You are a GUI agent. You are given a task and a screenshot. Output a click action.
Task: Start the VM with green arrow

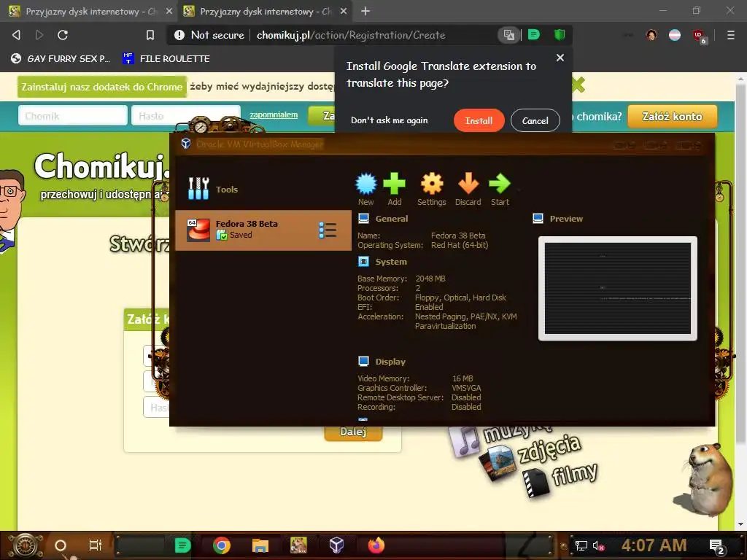(x=500, y=189)
